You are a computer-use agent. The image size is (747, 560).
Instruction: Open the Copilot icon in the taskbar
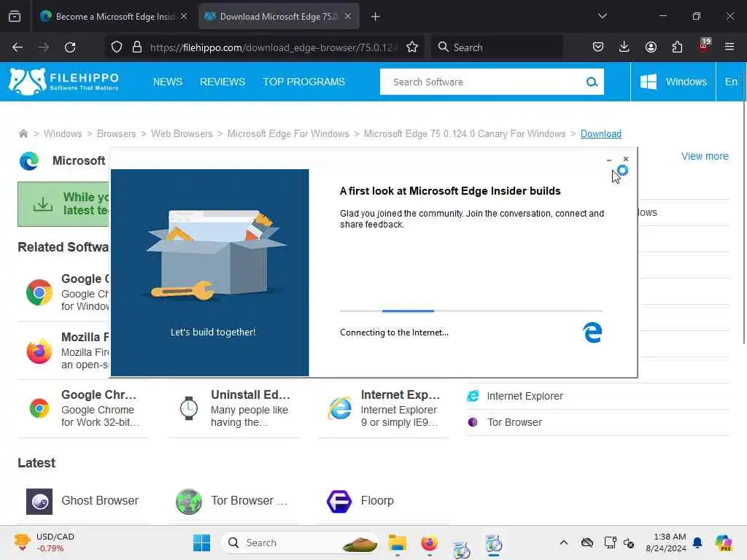pyautogui.click(x=724, y=542)
